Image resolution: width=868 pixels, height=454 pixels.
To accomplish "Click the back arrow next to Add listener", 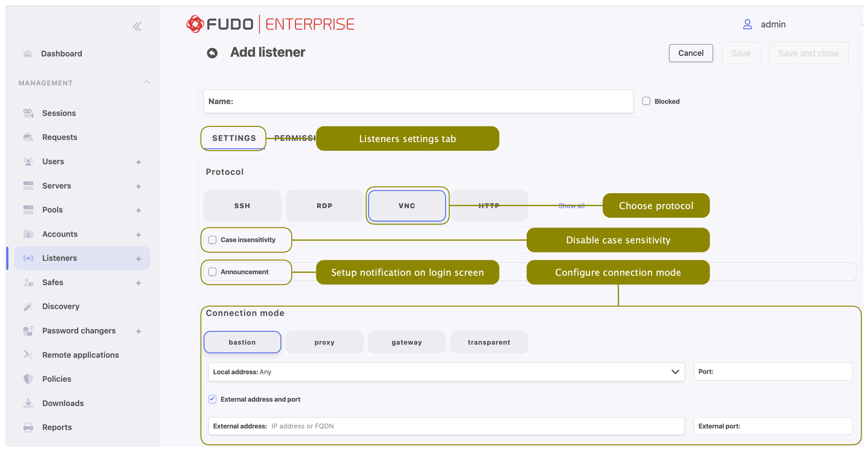I will pyautogui.click(x=212, y=53).
